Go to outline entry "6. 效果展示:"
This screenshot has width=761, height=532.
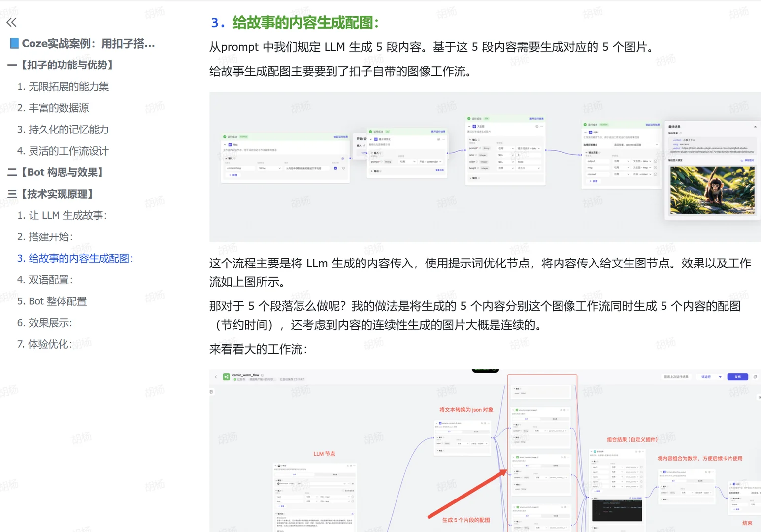click(45, 323)
